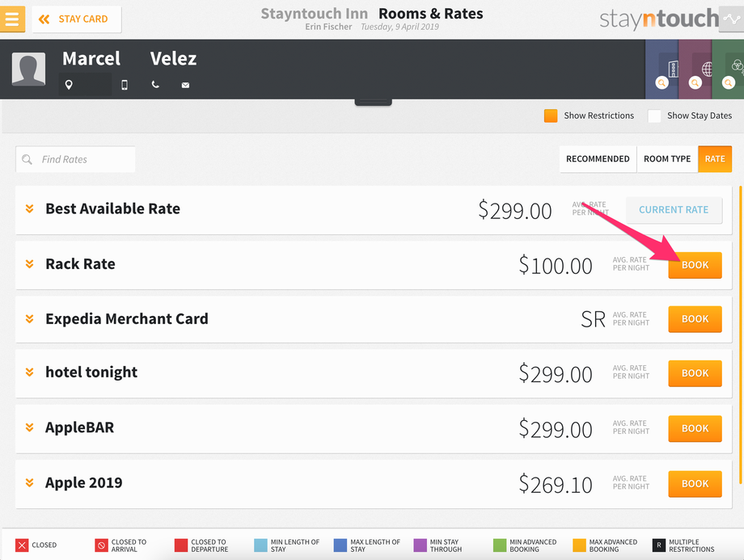Click the Current Rate button

pos(674,210)
